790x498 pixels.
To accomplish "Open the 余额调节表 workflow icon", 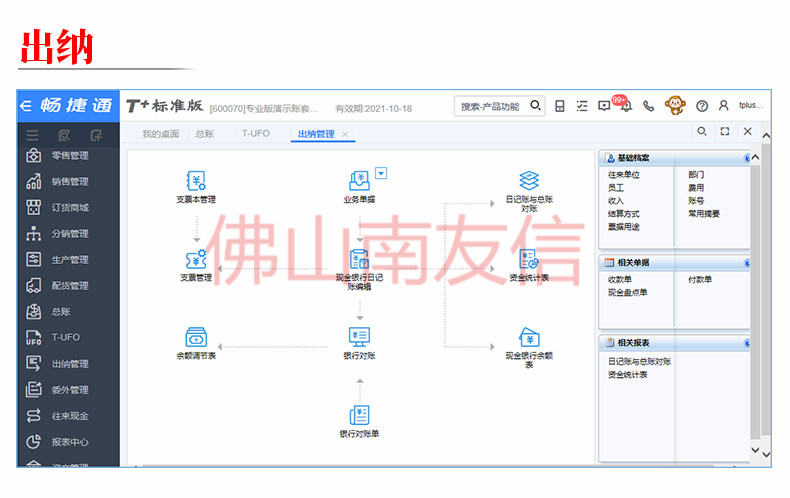I will (x=196, y=337).
